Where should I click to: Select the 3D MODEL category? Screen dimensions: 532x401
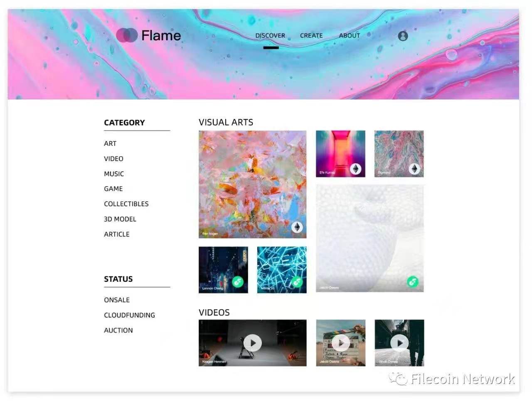[120, 219]
